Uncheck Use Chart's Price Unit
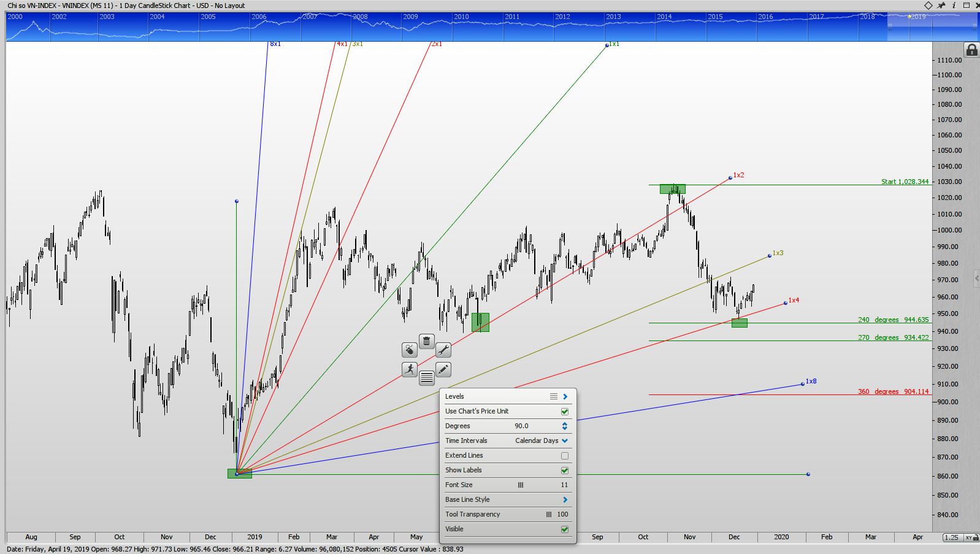This screenshot has height=554, width=980. (565, 412)
